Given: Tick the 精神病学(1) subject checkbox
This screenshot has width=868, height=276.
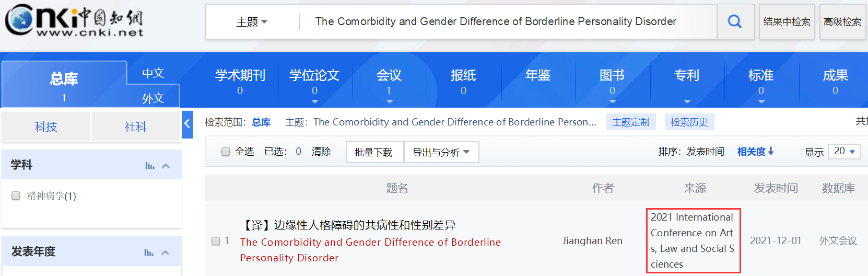Looking at the screenshot, I should click(x=16, y=195).
